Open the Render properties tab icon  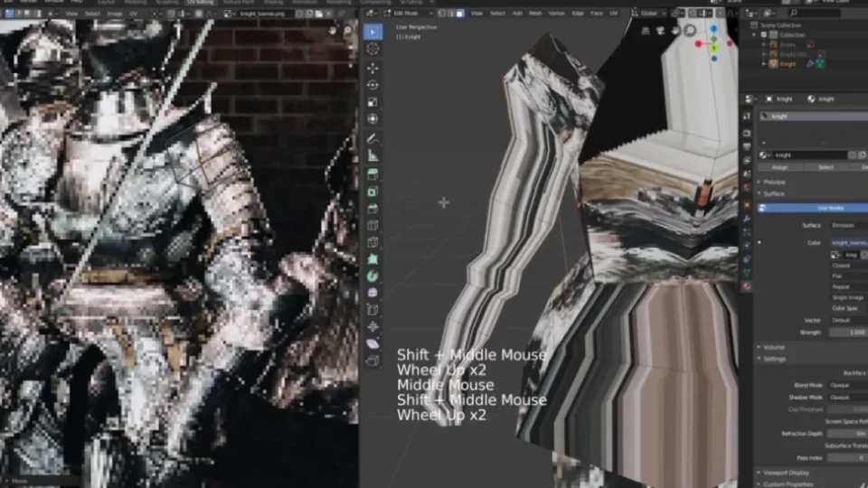[x=747, y=133]
